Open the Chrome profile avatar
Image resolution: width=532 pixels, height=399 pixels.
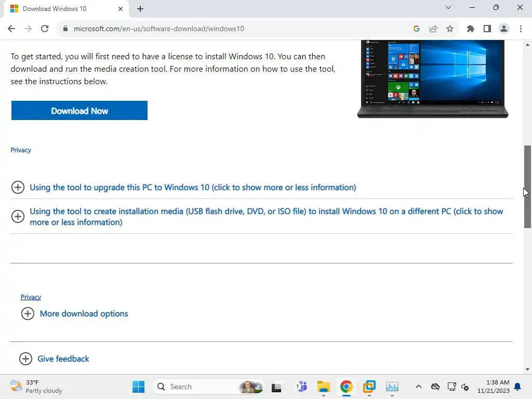(x=504, y=29)
